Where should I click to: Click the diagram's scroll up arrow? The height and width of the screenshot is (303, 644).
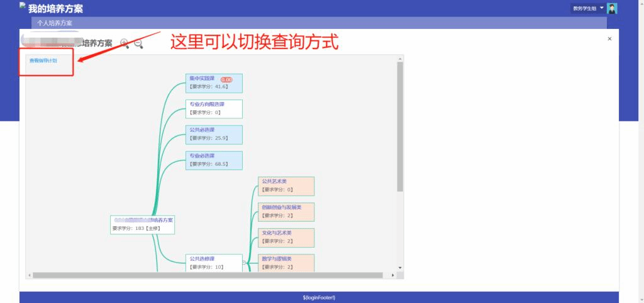click(x=400, y=59)
